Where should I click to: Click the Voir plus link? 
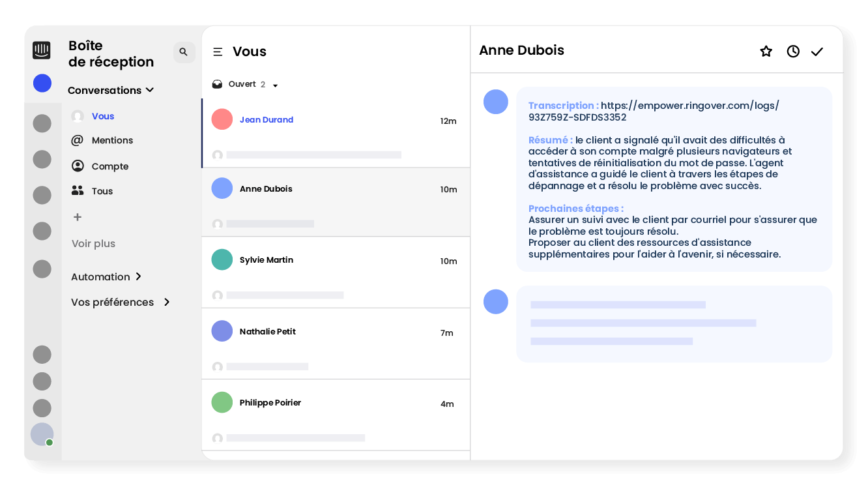click(x=93, y=244)
